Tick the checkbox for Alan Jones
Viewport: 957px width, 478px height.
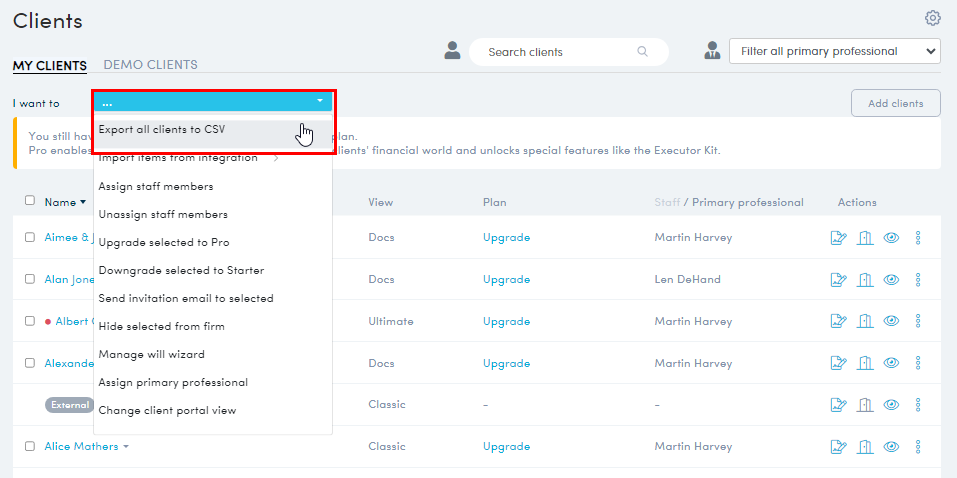(x=30, y=279)
